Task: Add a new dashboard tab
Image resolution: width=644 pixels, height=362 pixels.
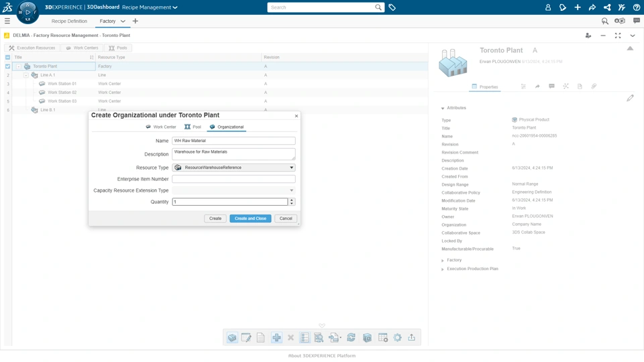Action: (135, 21)
